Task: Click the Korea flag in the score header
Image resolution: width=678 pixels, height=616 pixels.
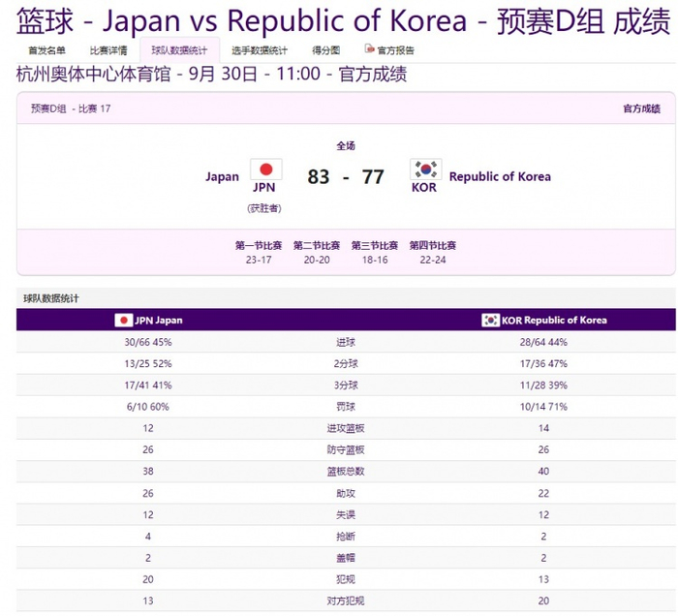Action: 425,169
